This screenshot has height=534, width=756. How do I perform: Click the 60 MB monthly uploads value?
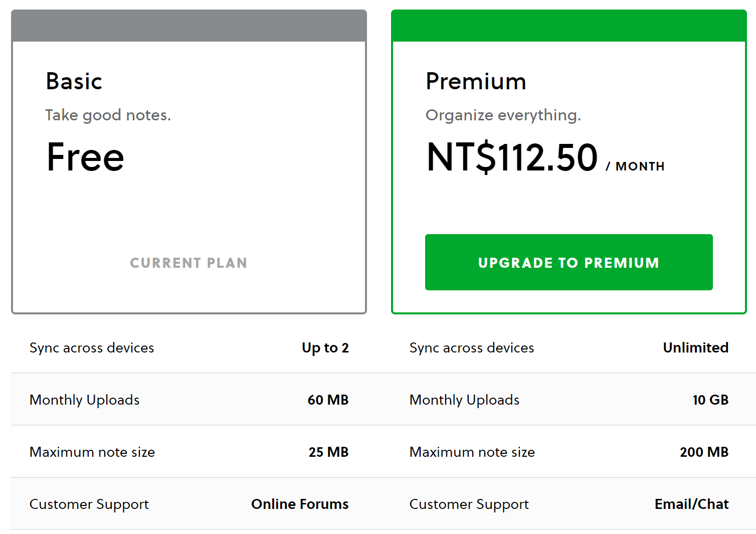point(328,400)
